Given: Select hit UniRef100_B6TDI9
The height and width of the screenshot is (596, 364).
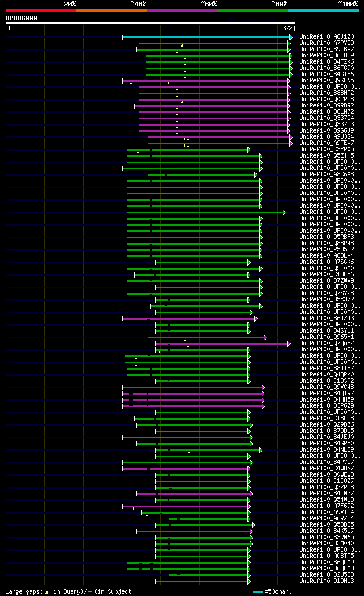Looking at the screenshot, I should click(x=326, y=56).
